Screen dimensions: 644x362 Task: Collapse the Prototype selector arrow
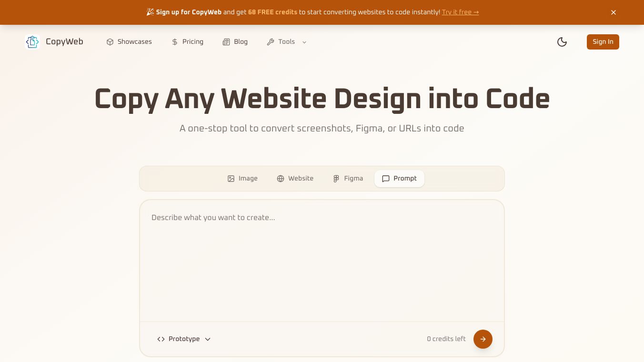(207, 339)
